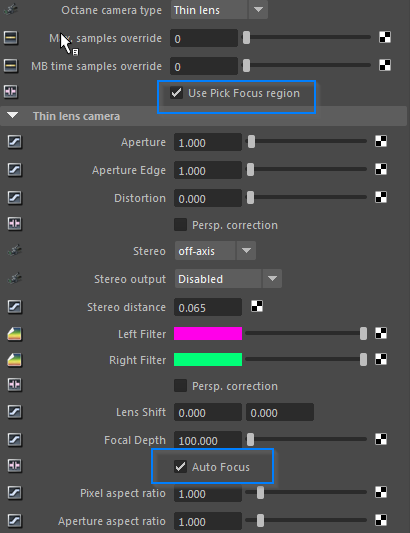The image size is (410, 533).
Task: Click checker map button for Max samples override
Action: coord(385,37)
